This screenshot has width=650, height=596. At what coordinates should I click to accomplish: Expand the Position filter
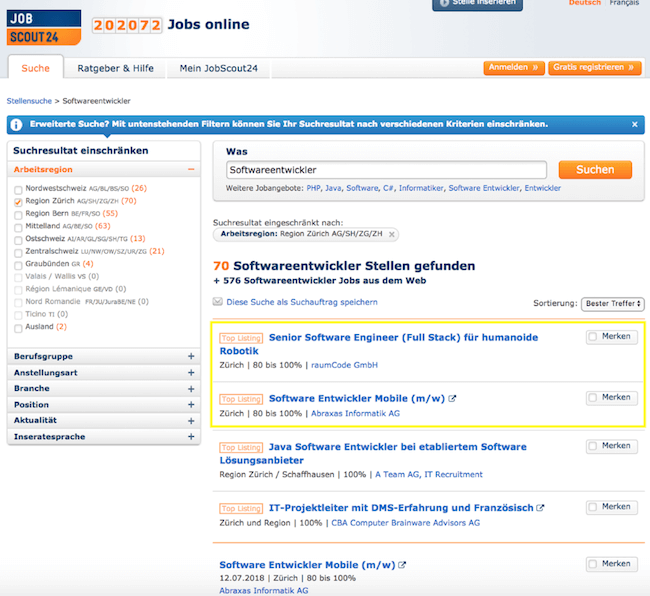(x=104, y=405)
